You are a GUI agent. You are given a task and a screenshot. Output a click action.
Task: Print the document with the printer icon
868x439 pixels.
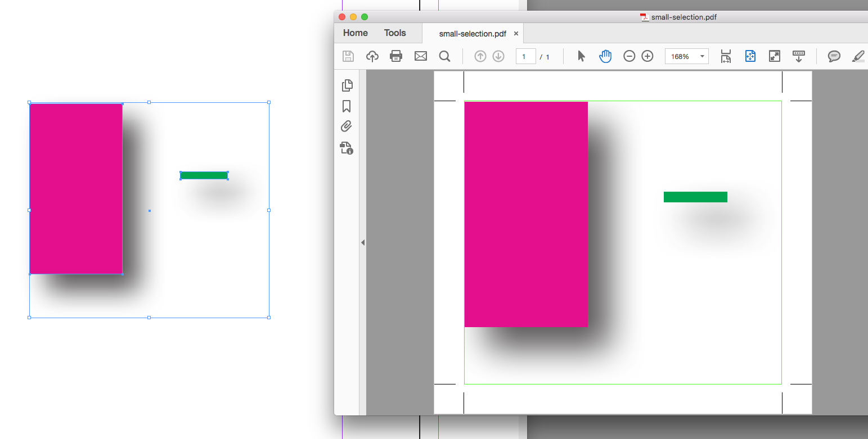pos(396,56)
